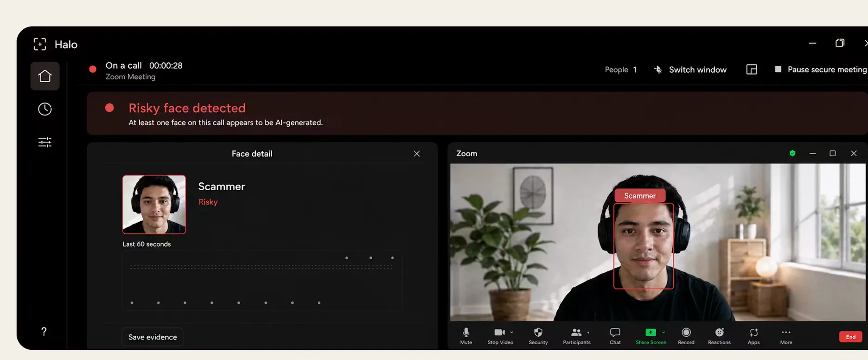868x360 pixels.
Task: Open Zoom Reactions
Action: point(719,336)
